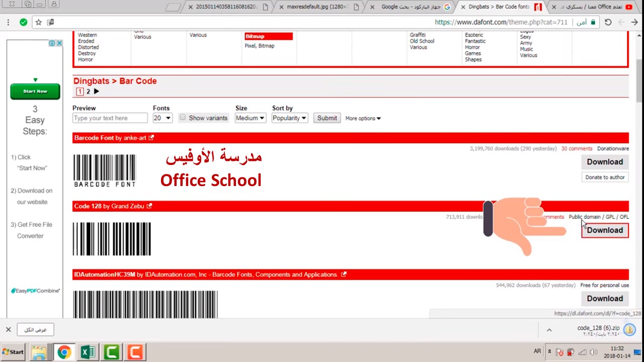Close the maxresdefault.jpg tab
This screenshot has height=362, width=644.
[281, 7]
